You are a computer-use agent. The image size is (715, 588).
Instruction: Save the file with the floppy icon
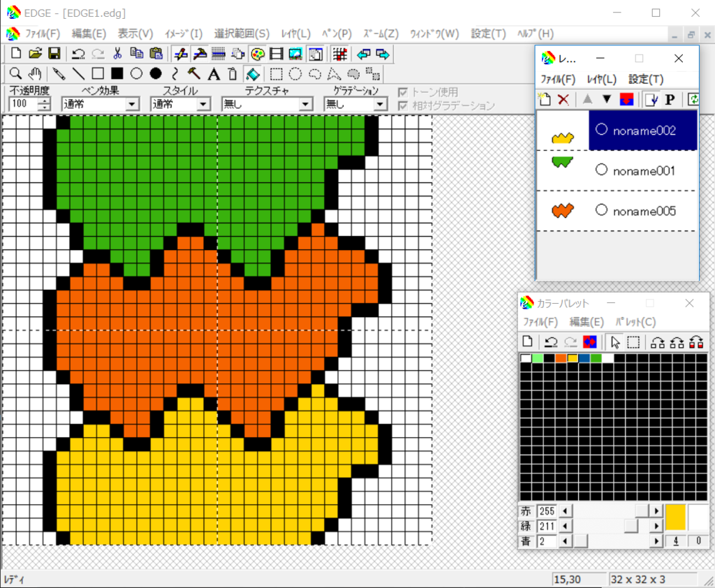coord(54,54)
